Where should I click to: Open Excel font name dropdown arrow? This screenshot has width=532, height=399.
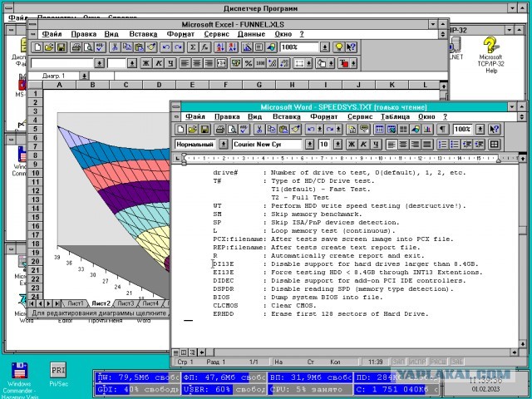99,63
